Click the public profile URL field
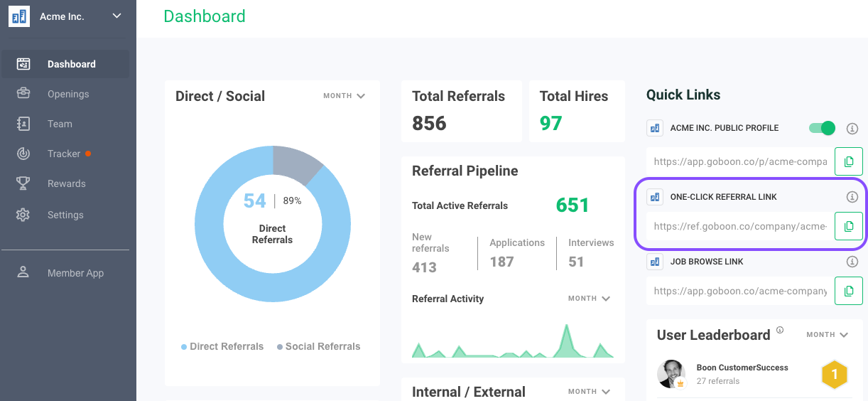The width and height of the screenshot is (868, 401). 739,161
